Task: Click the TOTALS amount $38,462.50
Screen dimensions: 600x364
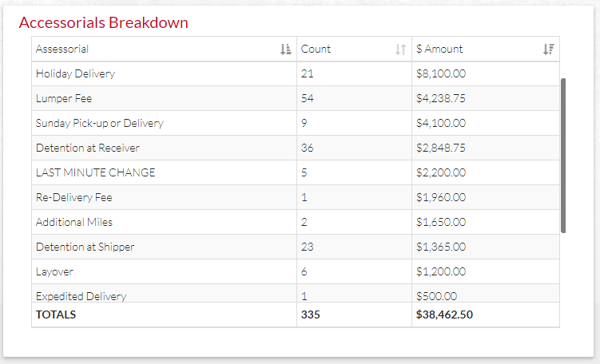Action: 444,315
